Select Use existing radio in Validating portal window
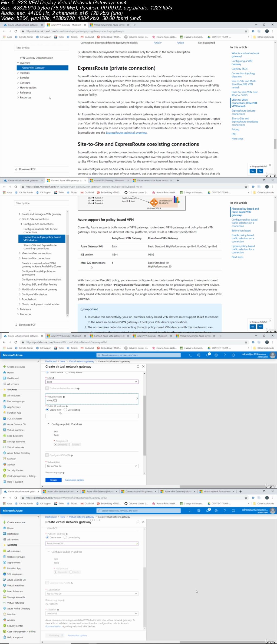The height and width of the screenshot is (644, 277). (x=65, y=537)
